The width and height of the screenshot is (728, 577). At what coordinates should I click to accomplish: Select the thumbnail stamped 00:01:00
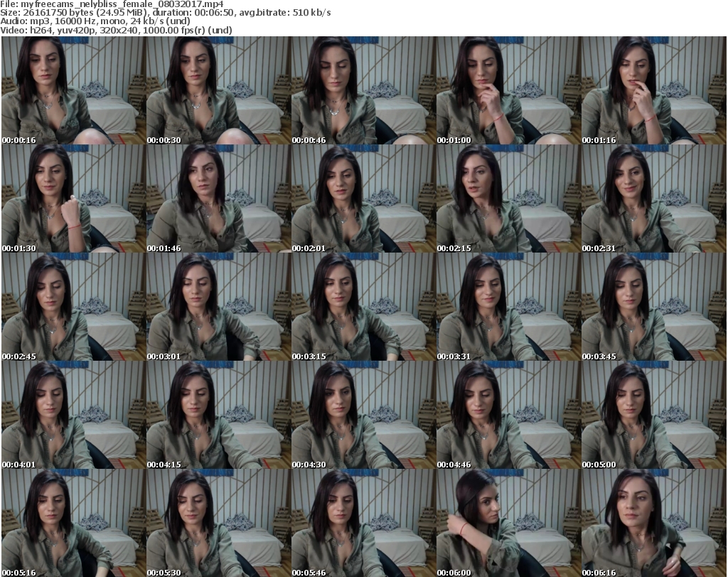508,90
